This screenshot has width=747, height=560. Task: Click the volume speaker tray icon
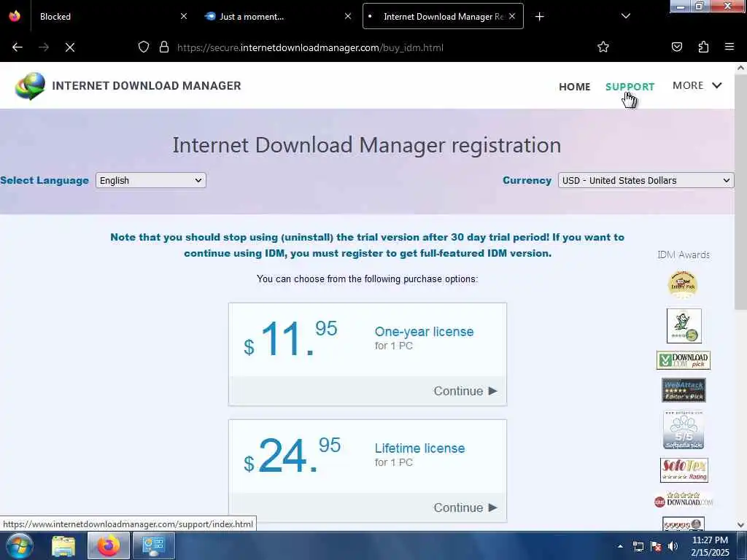673,546
